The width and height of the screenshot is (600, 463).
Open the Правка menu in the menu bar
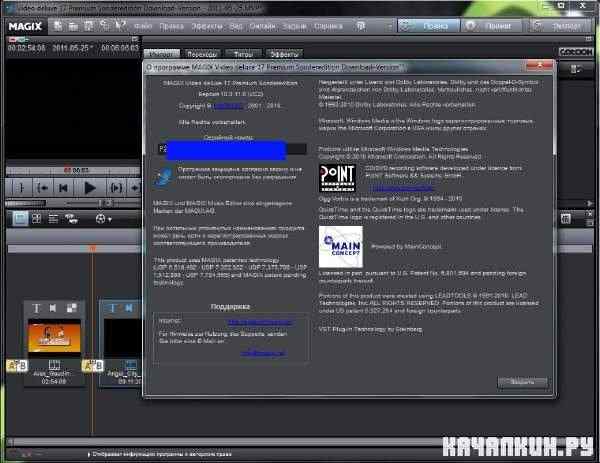(x=171, y=26)
